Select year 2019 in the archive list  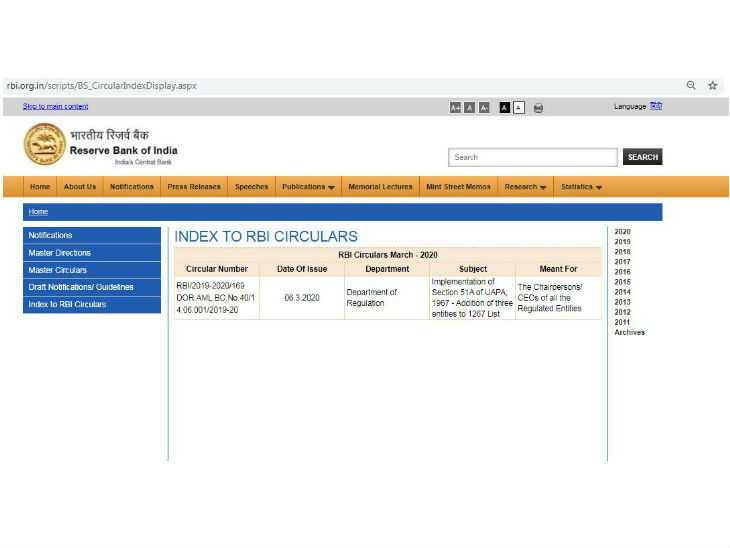click(x=622, y=242)
